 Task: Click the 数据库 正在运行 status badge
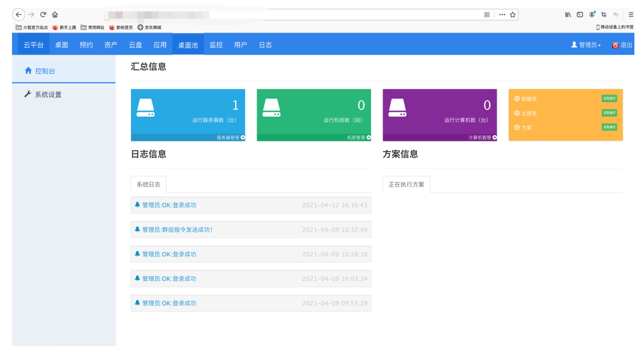coord(609,98)
